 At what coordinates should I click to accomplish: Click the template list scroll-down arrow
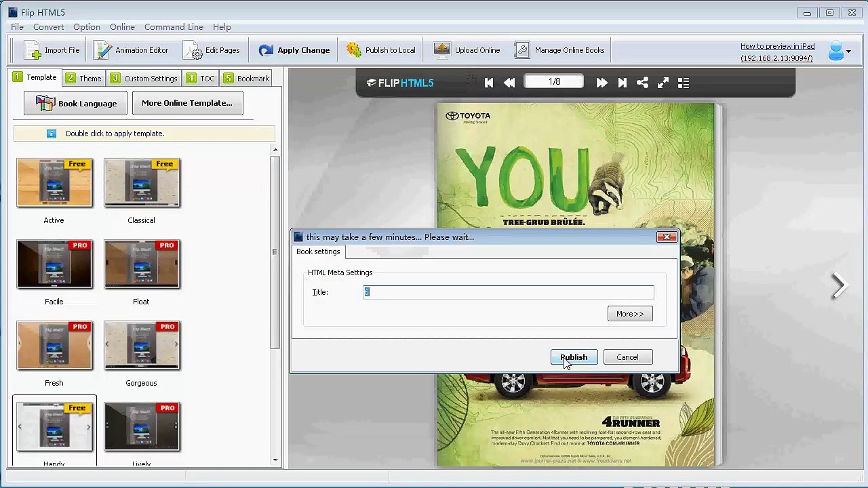click(275, 460)
